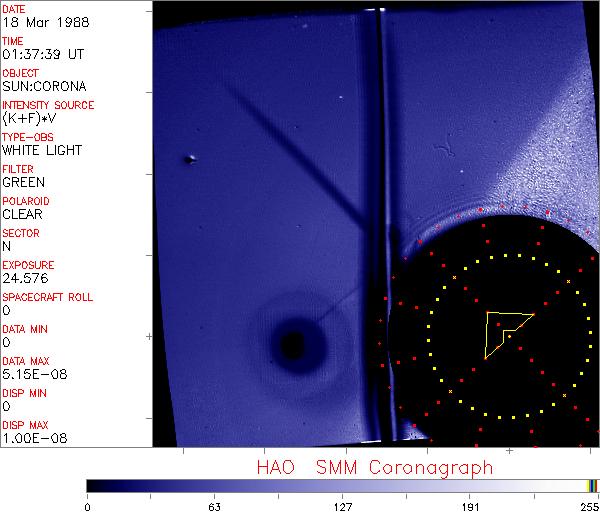
Task: Select the (K+F)*V intensity source value
Action: pyautogui.click(x=29, y=119)
